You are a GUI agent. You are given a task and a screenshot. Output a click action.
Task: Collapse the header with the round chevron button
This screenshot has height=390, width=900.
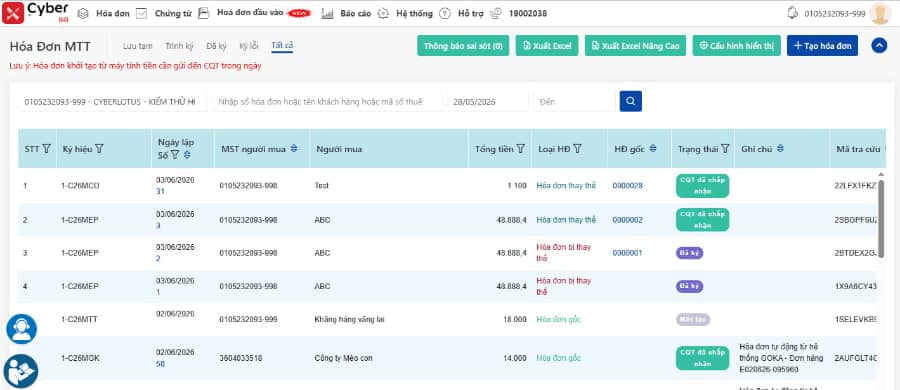(879, 45)
